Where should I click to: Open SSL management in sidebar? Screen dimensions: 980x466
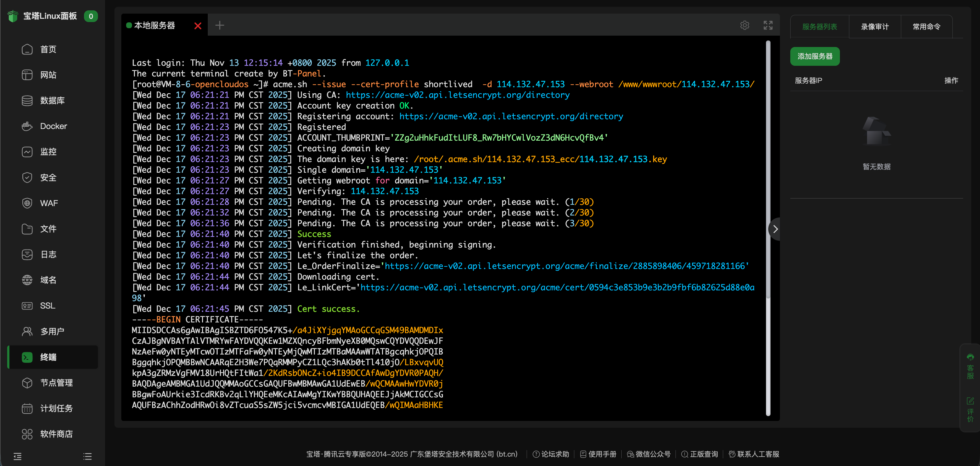(x=48, y=306)
